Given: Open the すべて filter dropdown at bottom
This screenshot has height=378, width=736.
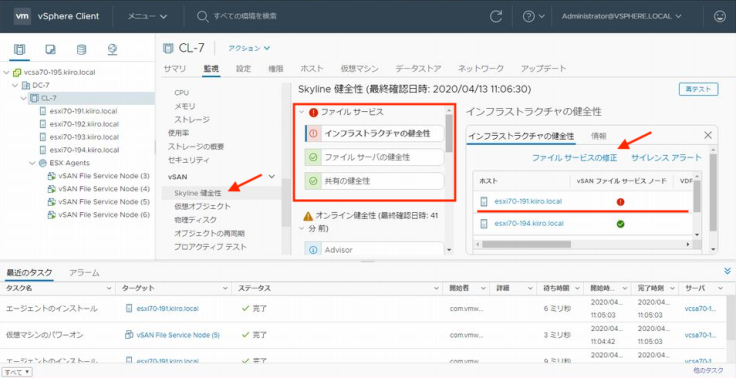Looking at the screenshot, I should point(18,372).
